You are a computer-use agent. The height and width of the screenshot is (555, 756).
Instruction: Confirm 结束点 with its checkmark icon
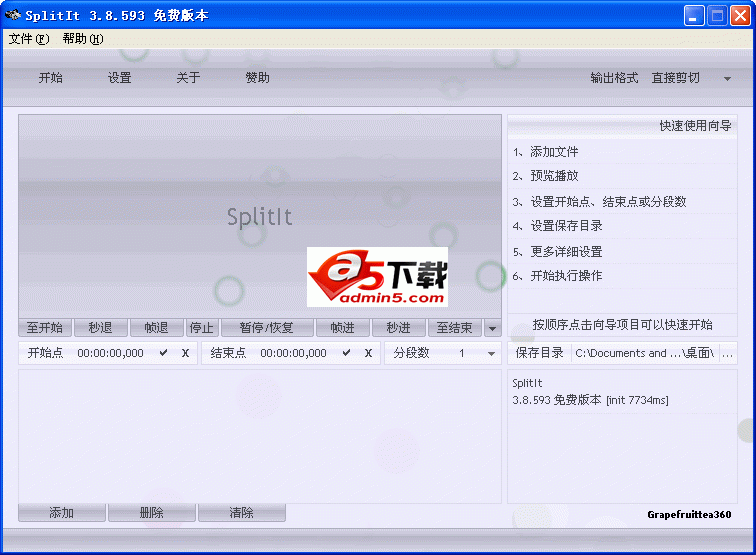click(x=346, y=353)
